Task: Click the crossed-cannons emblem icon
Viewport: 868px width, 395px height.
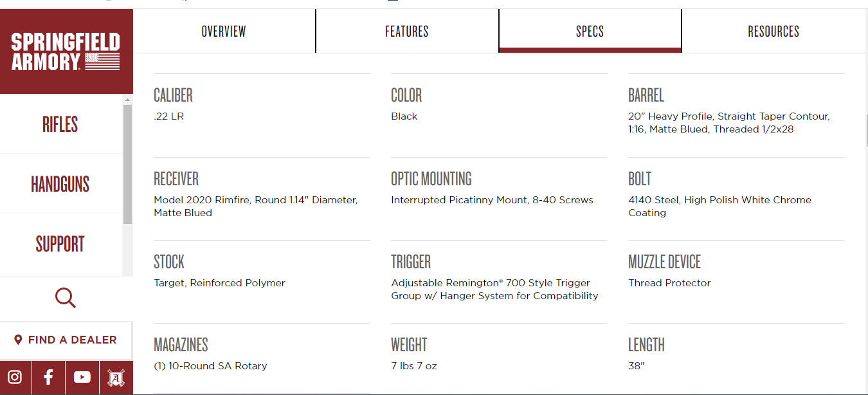Action: point(116,378)
